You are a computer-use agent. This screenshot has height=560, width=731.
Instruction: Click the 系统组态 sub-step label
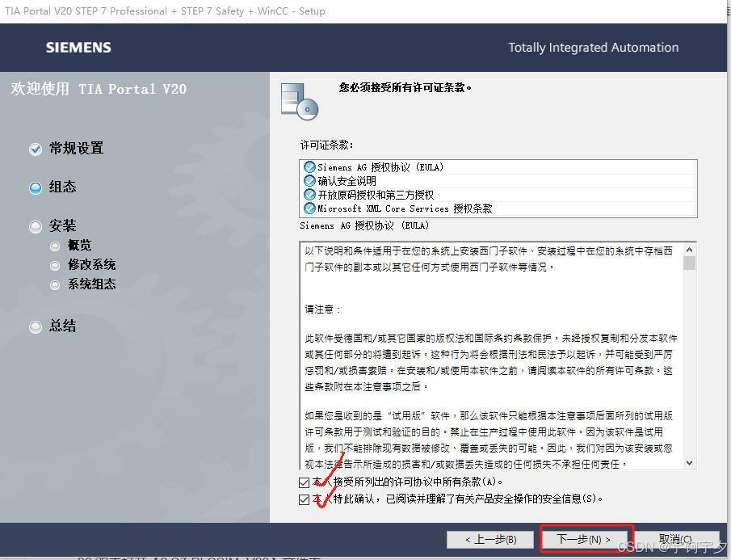[x=92, y=284]
